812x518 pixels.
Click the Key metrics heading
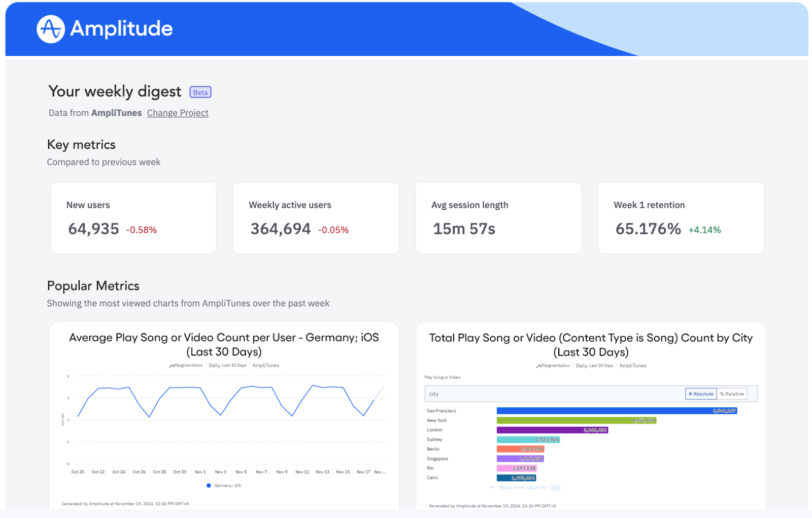tap(81, 145)
